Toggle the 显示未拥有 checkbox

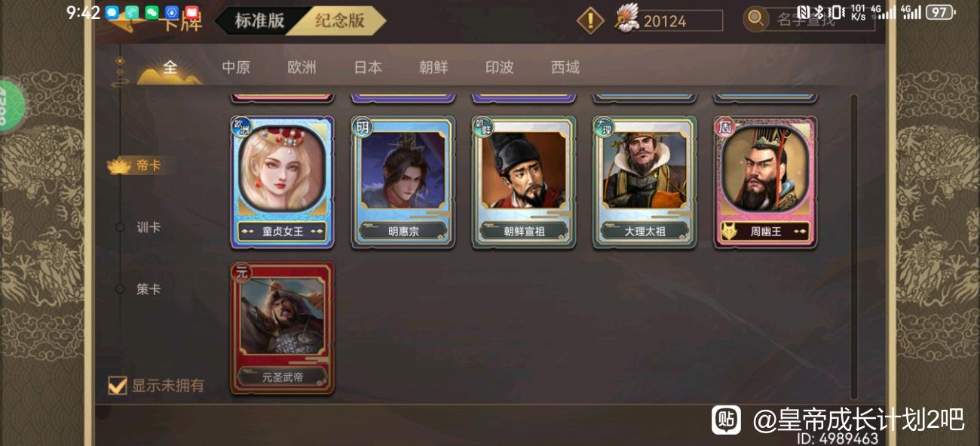pyautogui.click(x=117, y=385)
